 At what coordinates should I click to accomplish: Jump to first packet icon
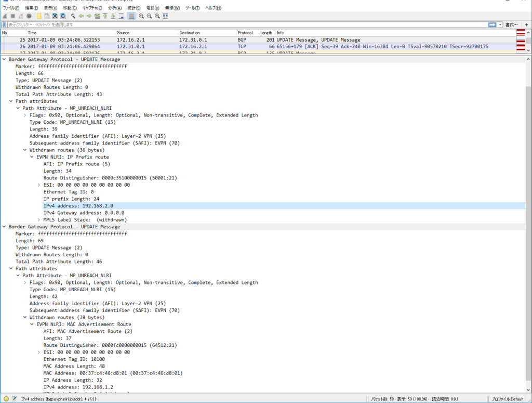click(105, 16)
